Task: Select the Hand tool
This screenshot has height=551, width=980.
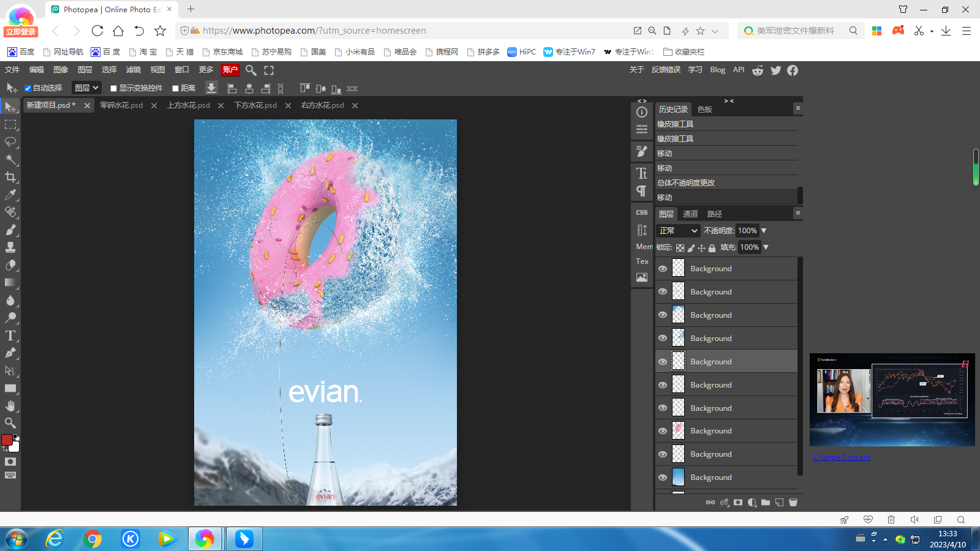Action: pyautogui.click(x=10, y=406)
